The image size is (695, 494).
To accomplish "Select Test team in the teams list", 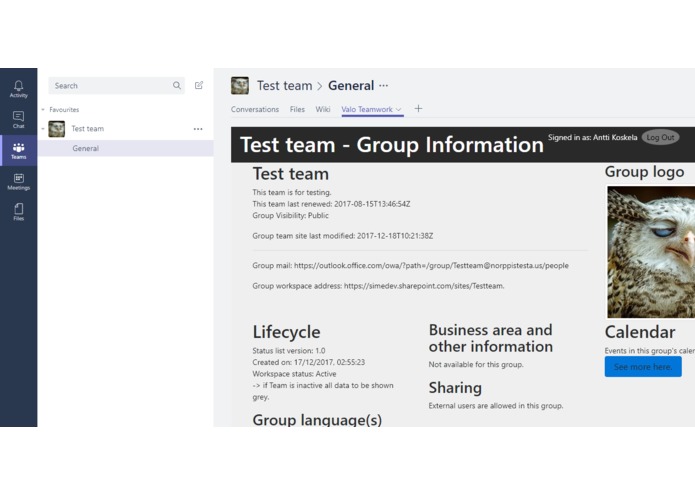I will tap(88, 129).
